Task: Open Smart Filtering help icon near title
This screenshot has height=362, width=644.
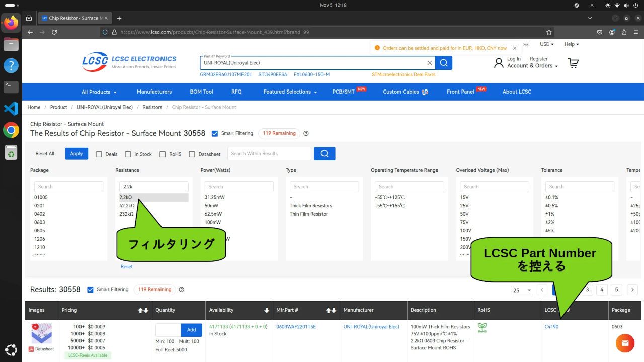Action: coord(306,134)
